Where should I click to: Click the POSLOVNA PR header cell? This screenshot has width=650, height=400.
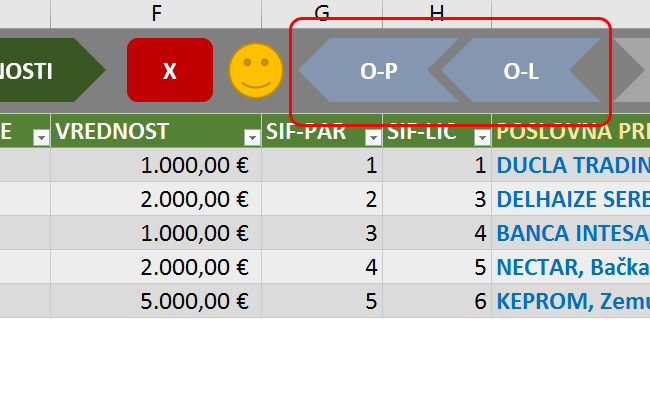click(x=572, y=132)
